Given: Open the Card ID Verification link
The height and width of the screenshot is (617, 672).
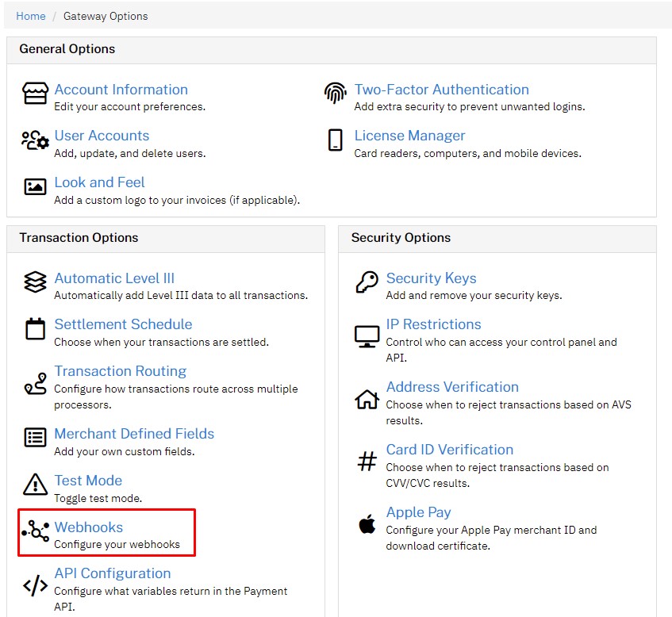Looking at the screenshot, I should (x=449, y=450).
